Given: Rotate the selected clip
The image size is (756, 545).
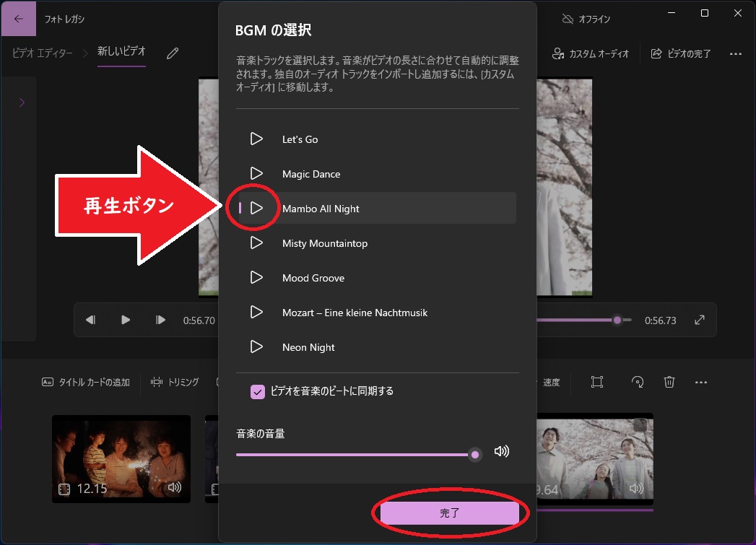Looking at the screenshot, I should coord(638,382).
